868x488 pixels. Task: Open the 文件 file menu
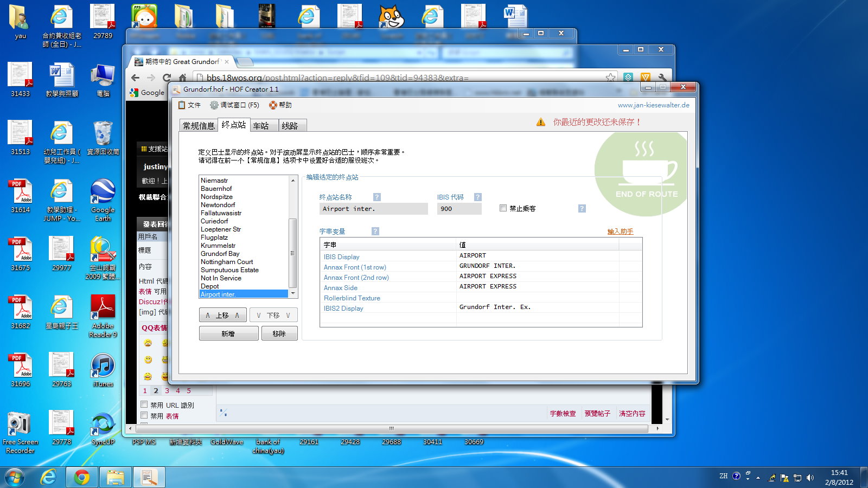pyautogui.click(x=189, y=105)
